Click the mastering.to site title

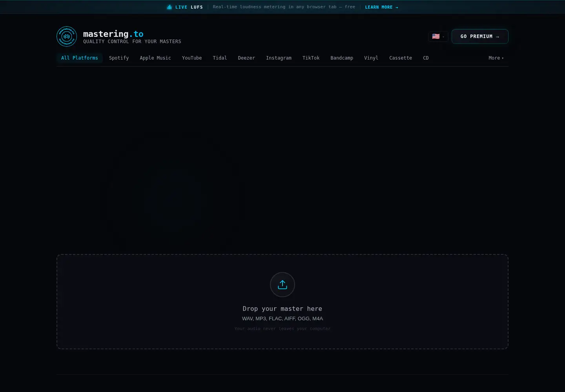click(x=113, y=34)
